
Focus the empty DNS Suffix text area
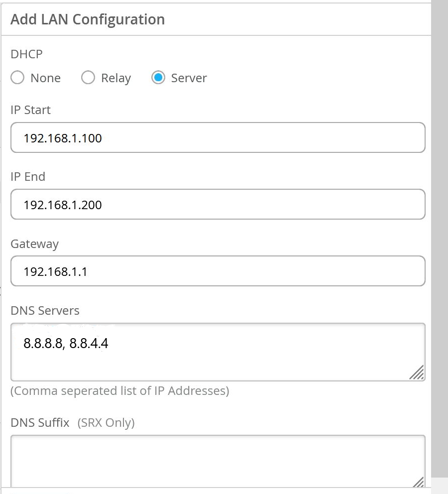218,461
